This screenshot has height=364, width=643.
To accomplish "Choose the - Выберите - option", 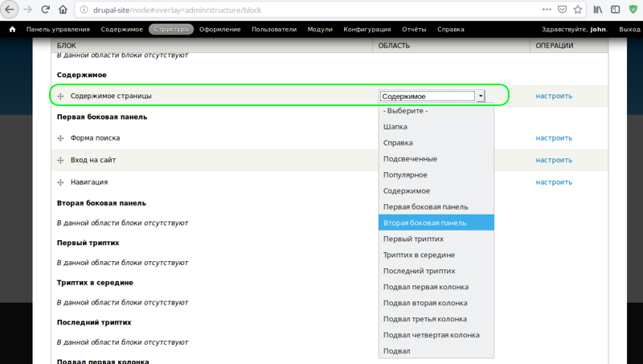I will [436, 111].
